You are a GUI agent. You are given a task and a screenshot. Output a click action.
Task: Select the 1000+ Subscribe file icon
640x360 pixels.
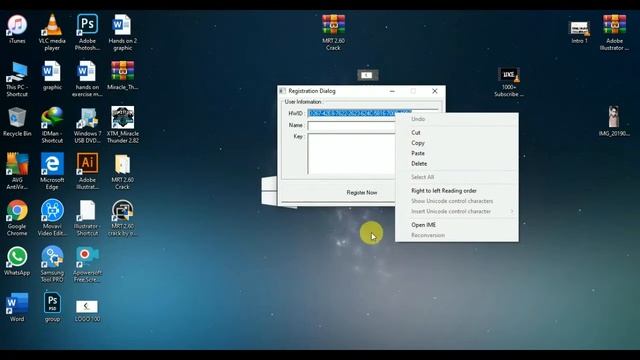coord(509,75)
